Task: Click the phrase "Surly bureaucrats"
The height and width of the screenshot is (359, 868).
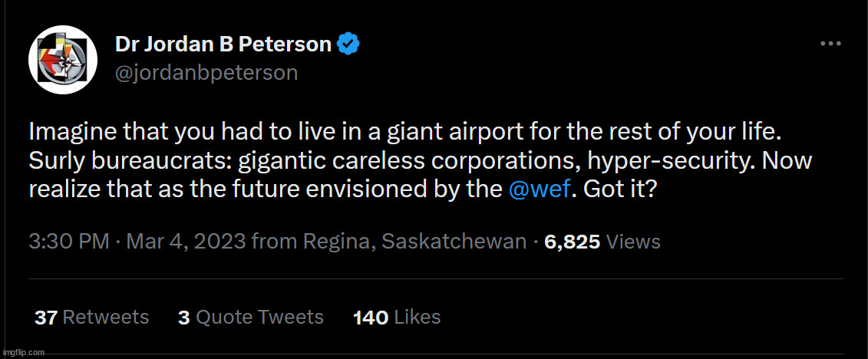Action: pos(130,161)
